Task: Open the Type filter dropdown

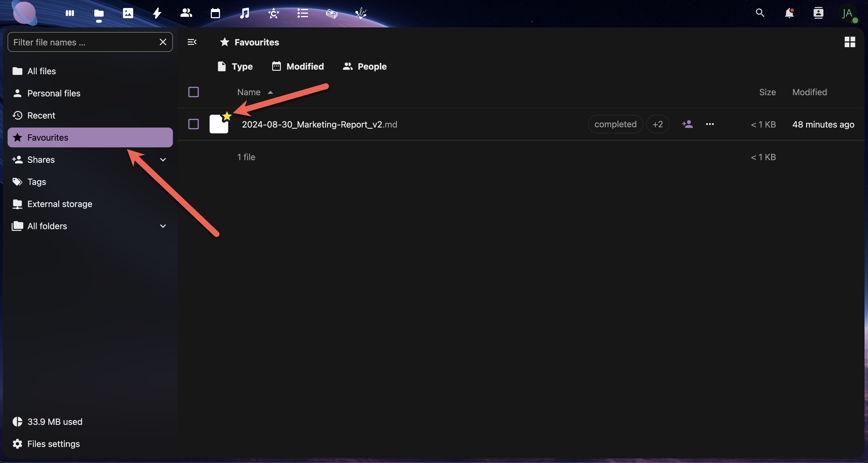Action: coord(235,66)
